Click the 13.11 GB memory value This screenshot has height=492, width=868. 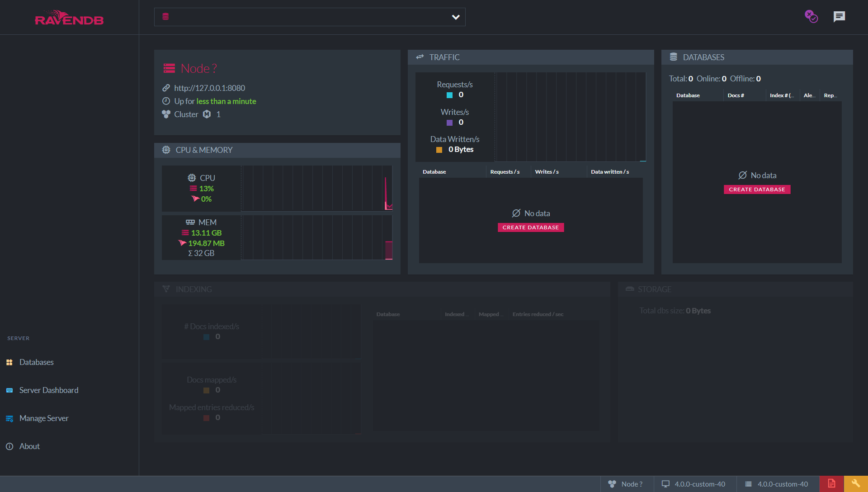click(206, 233)
